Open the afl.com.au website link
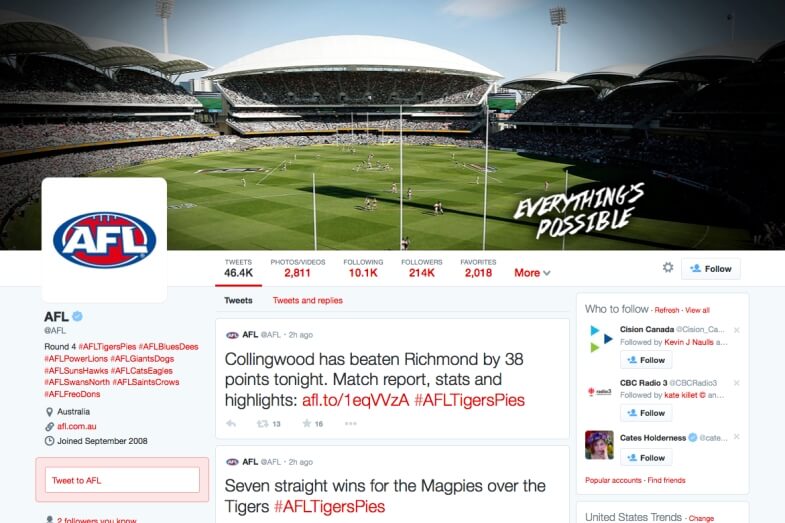The height and width of the screenshot is (523, 785). [x=77, y=426]
